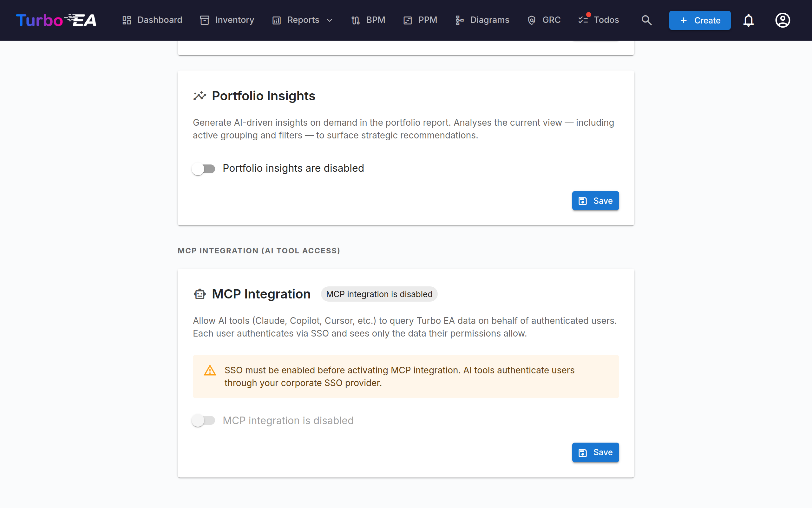Screen dimensions: 812x508
Task: Click the BPM route icon
Action: tap(356, 20)
